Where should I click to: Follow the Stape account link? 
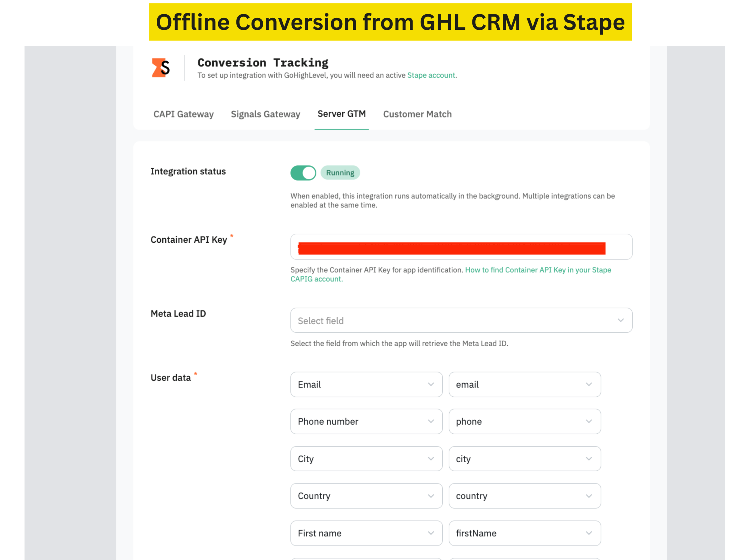(431, 75)
